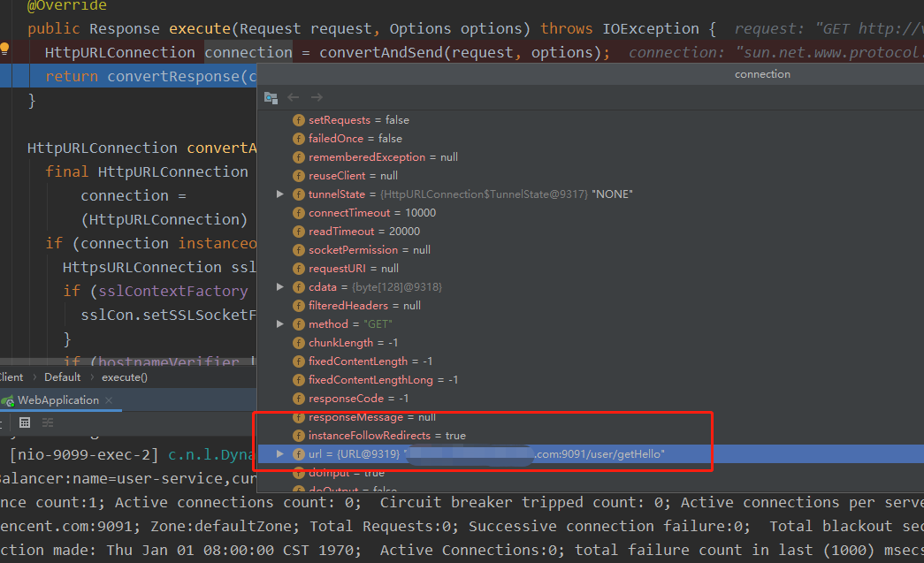Viewport: 924px width, 563px height.
Task: Click the field icon next to chunkLength
Action: point(299,343)
